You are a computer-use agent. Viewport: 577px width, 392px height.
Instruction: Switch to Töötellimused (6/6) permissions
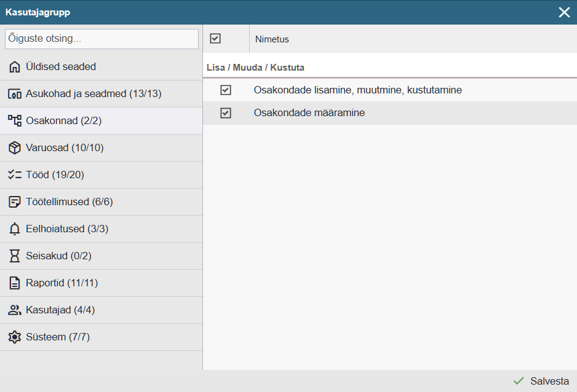tap(69, 202)
